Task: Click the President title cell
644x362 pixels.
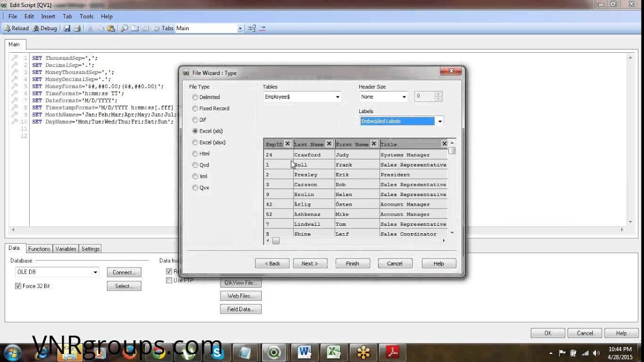Action: [x=414, y=174]
